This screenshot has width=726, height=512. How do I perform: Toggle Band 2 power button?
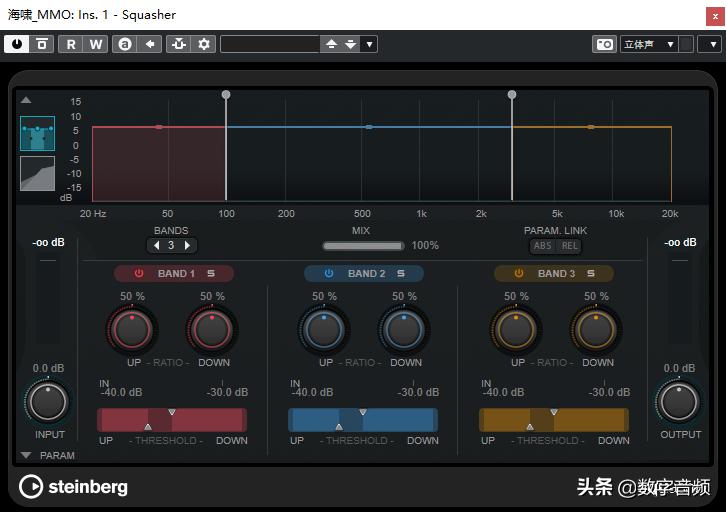(329, 274)
